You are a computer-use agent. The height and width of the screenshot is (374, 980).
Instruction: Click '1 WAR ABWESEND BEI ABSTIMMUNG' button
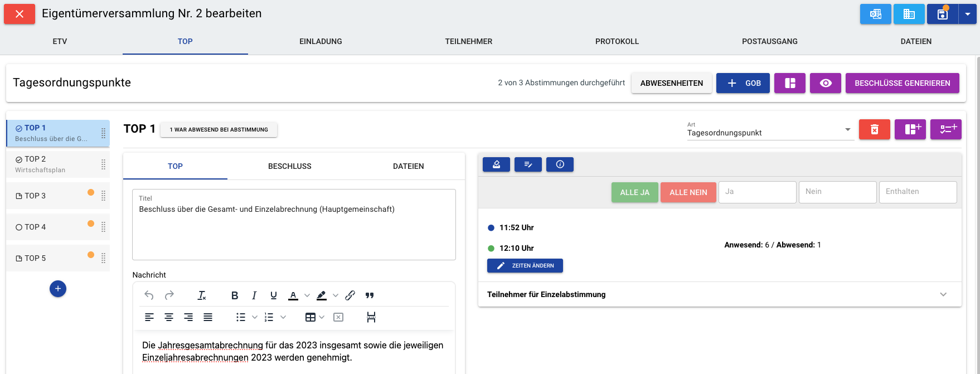pos(219,129)
